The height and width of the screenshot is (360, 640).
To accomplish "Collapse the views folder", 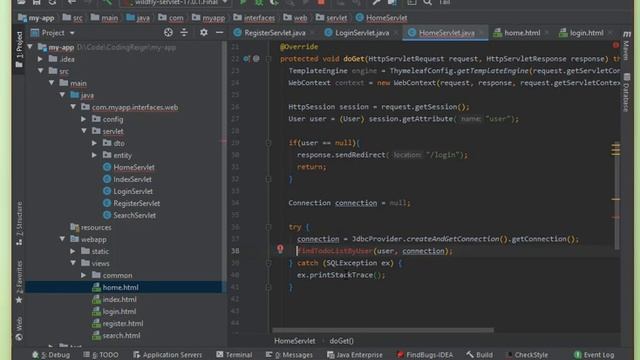I will click(x=73, y=263).
